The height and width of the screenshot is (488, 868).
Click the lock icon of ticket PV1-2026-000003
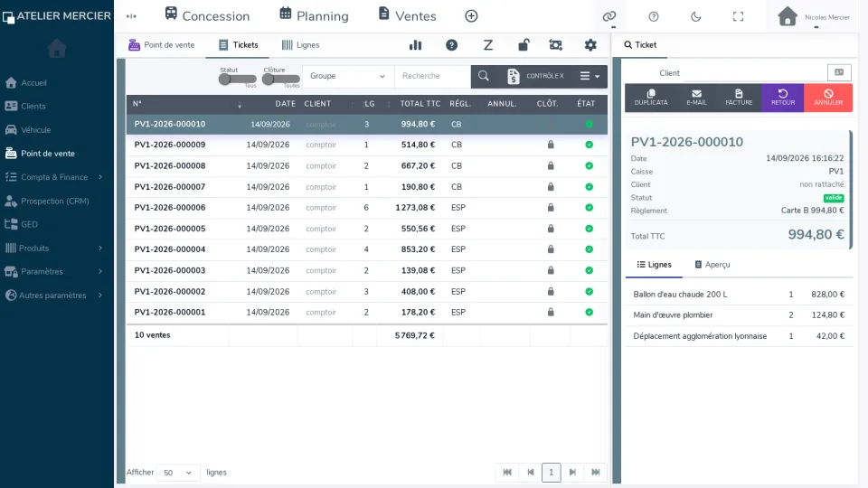point(551,270)
